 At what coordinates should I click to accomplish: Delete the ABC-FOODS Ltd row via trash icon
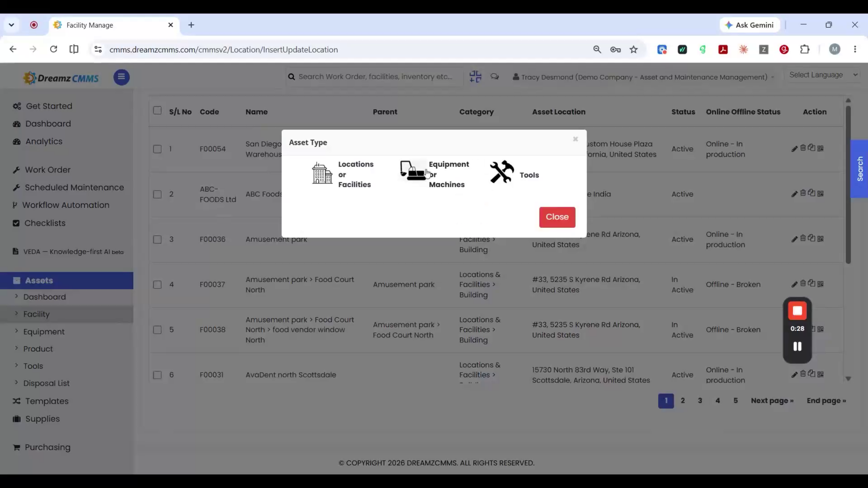click(x=803, y=193)
